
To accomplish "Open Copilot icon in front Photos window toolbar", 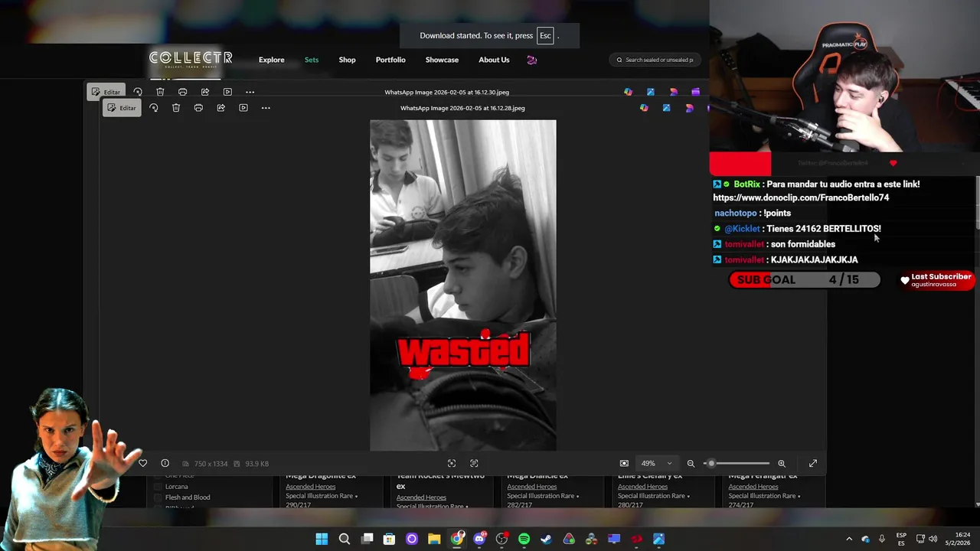I will tap(644, 108).
